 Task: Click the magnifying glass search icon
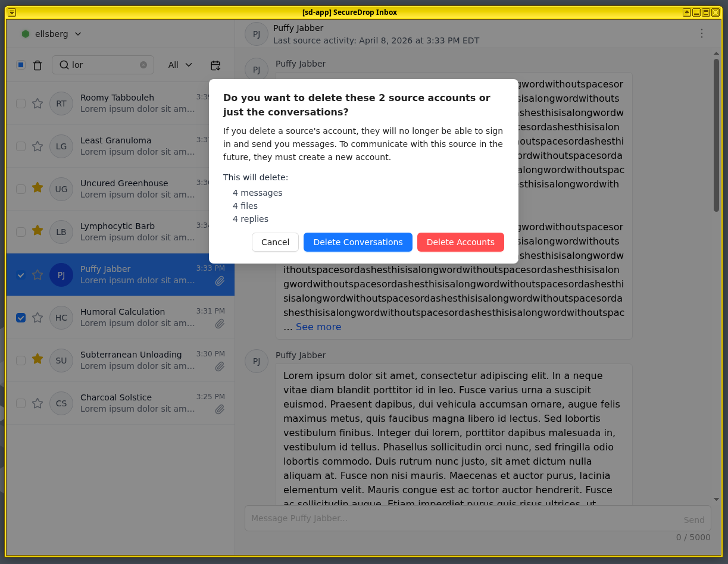pyautogui.click(x=64, y=65)
